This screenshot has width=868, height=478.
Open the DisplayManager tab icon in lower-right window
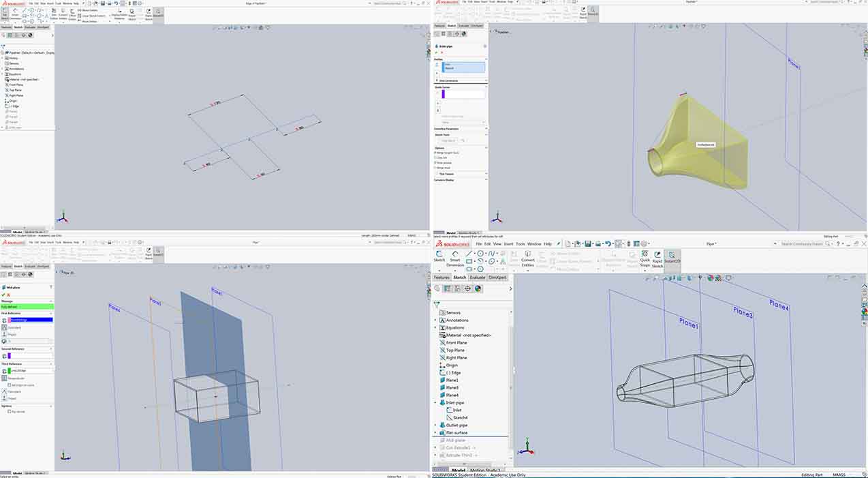pyautogui.click(x=478, y=288)
